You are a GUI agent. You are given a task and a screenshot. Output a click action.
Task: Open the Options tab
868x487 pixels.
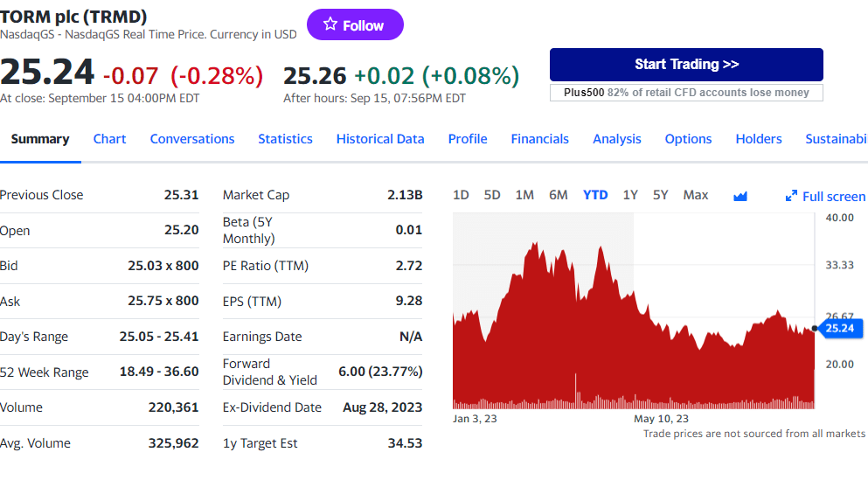[x=688, y=139]
